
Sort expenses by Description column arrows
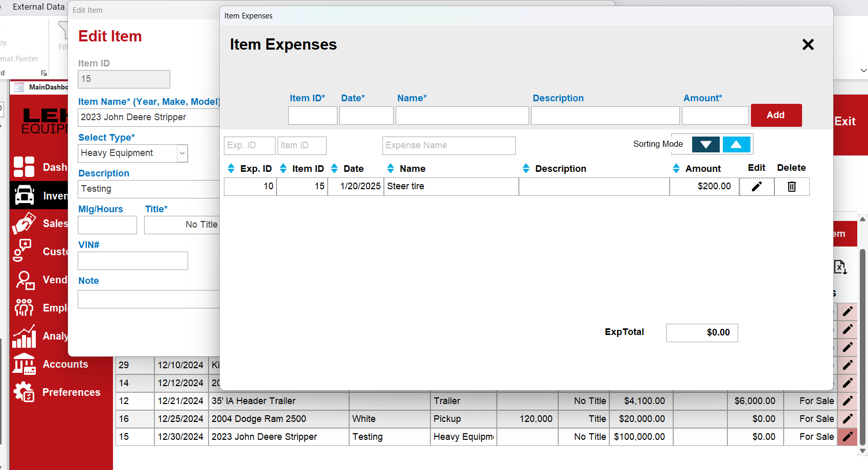click(526, 168)
